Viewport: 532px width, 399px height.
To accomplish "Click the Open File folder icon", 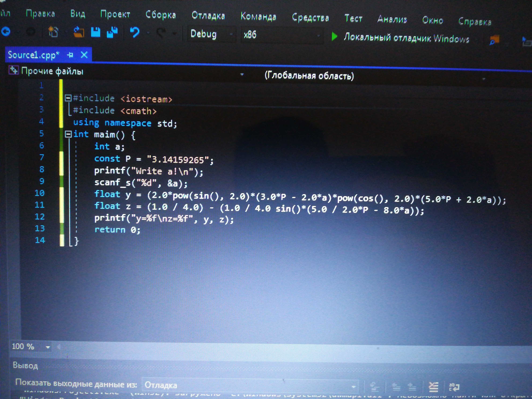I will pos(79,32).
